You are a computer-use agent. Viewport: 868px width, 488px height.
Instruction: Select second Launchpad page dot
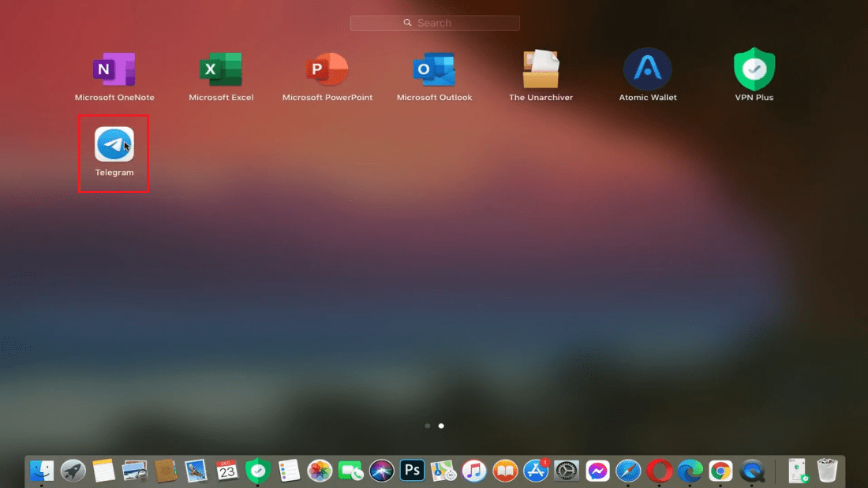pyautogui.click(x=441, y=426)
